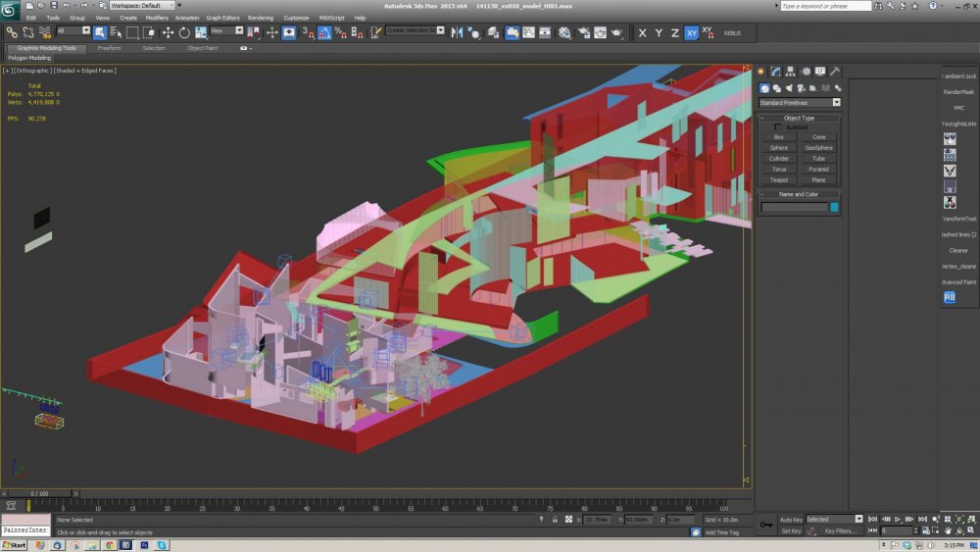980x552 pixels.
Task: Restrict transform to the XY plane
Action: point(692,32)
